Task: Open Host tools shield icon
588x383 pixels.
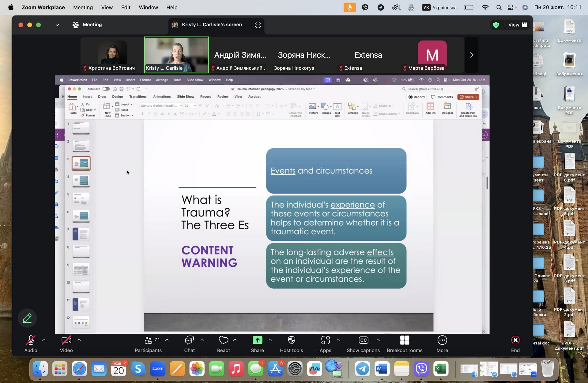Action: pyautogui.click(x=291, y=340)
